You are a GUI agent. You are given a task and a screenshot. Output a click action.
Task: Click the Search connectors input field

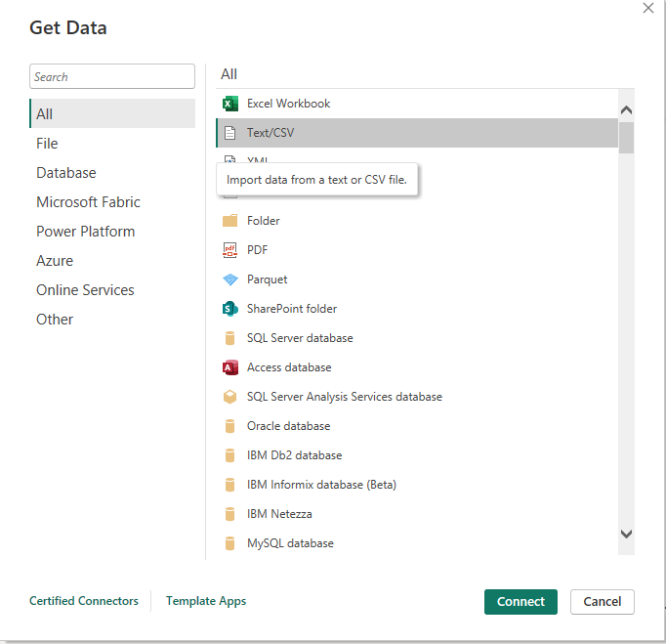coord(112,76)
